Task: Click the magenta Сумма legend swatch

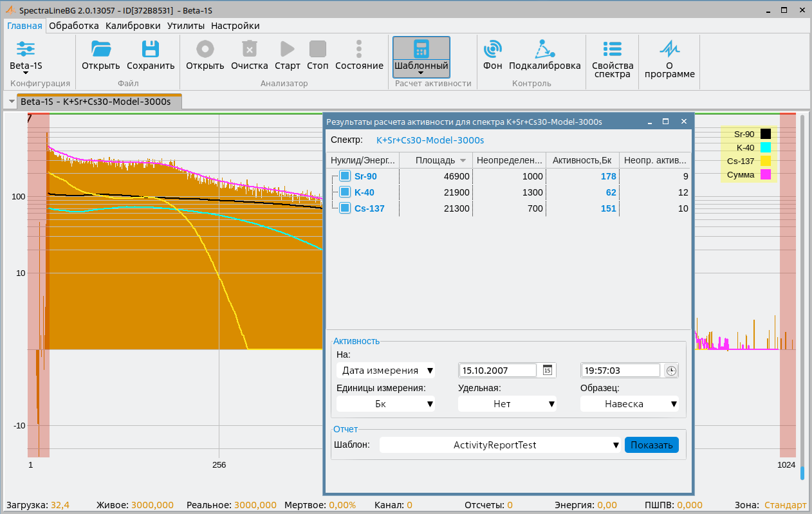Action: pyautogui.click(x=766, y=174)
